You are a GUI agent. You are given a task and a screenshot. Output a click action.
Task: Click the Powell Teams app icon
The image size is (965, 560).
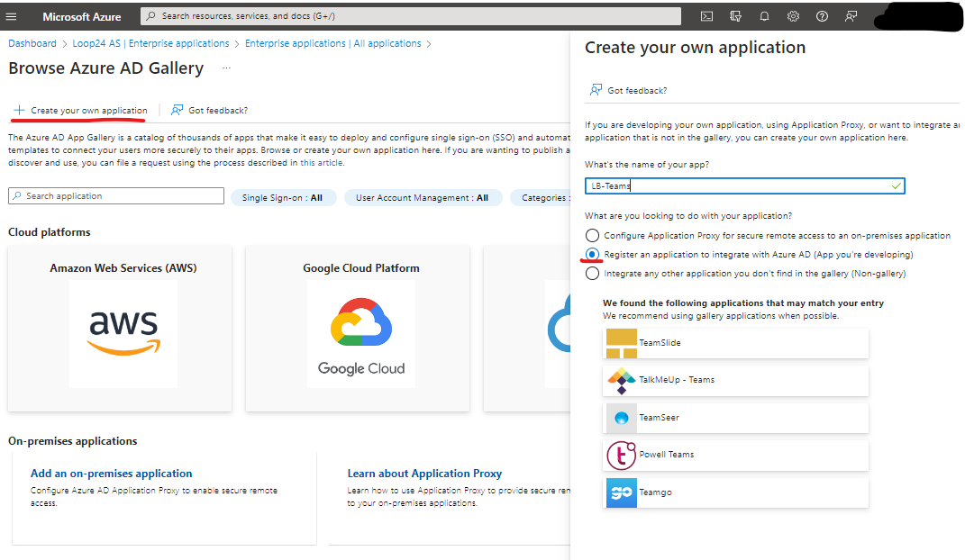pos(622,456)
